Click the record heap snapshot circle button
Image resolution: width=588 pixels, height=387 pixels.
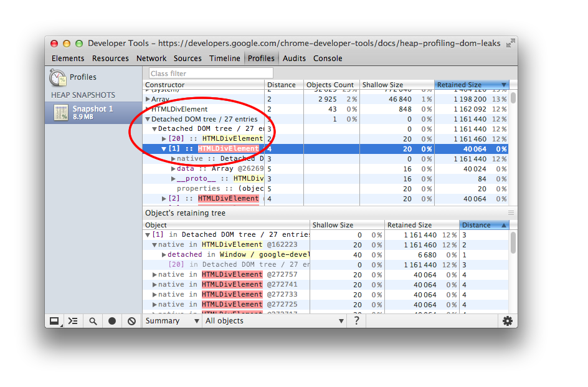click(x=112, y=321)
